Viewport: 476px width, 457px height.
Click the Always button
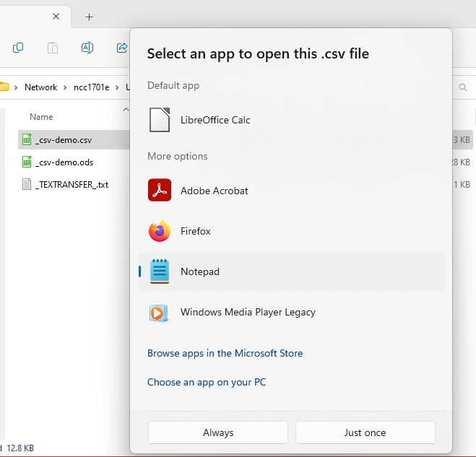click(218, 432)
